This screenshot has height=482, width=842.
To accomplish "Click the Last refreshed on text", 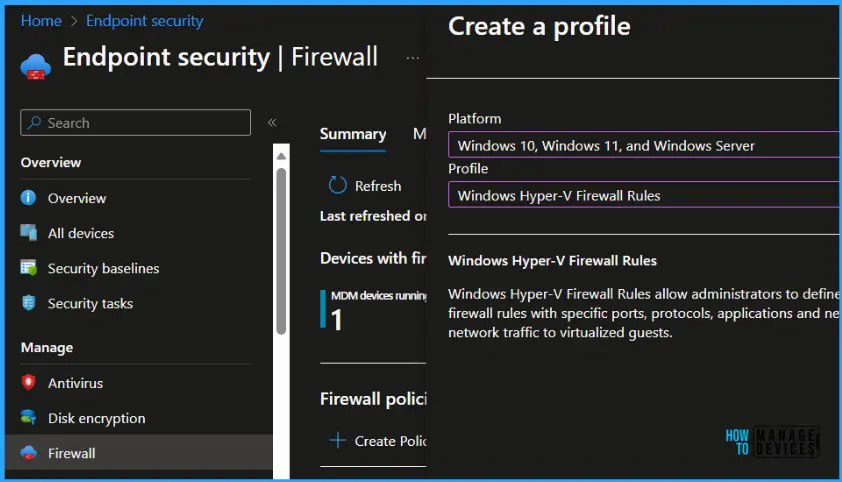I will pyautogui.click(x=373, y=216).
